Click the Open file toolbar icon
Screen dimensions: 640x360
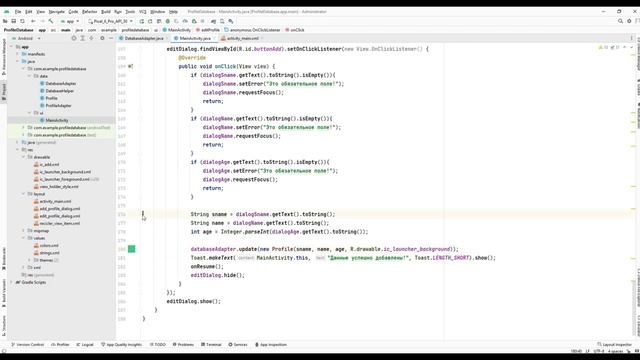(x=5, y=21)
